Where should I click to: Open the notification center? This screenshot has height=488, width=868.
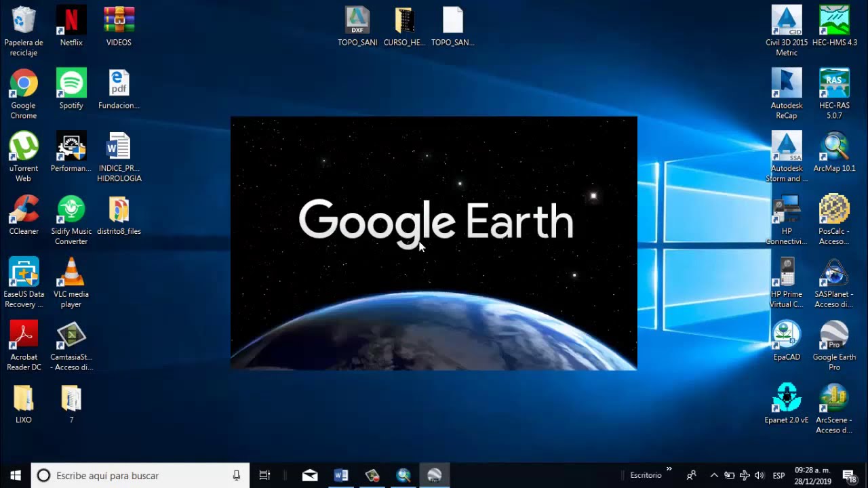(849, 475)
